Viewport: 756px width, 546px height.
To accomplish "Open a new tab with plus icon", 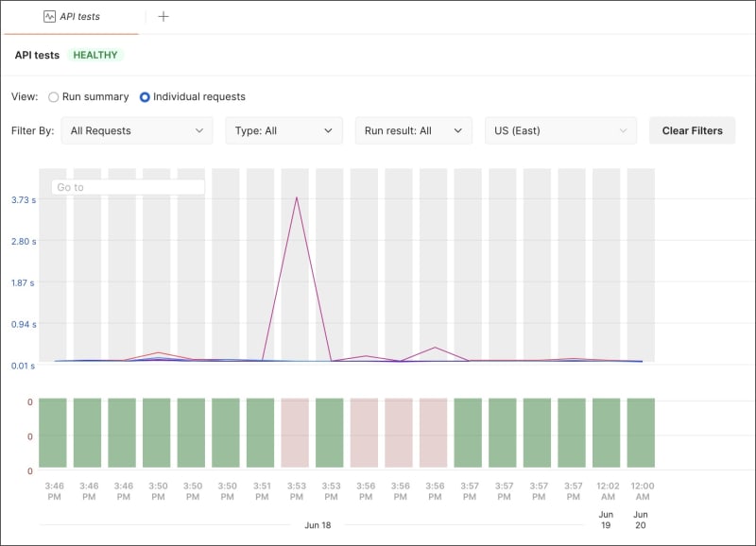I will point(163,16).
